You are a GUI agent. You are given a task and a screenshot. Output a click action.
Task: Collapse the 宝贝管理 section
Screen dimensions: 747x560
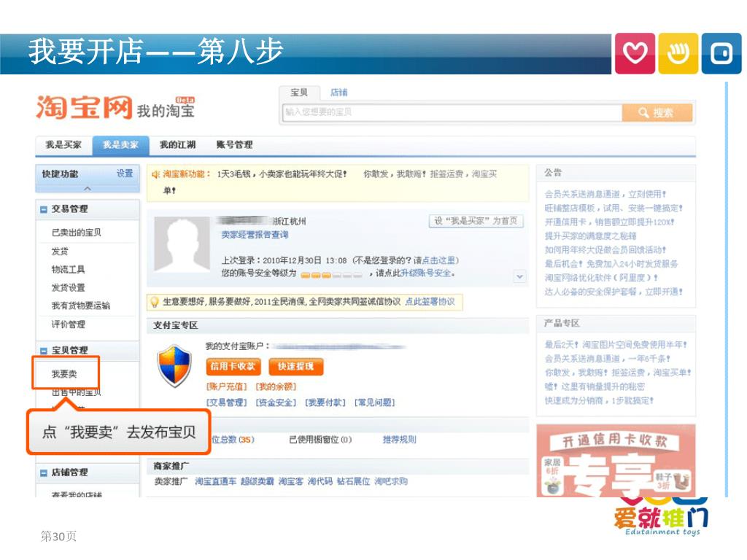coord(44,351)
